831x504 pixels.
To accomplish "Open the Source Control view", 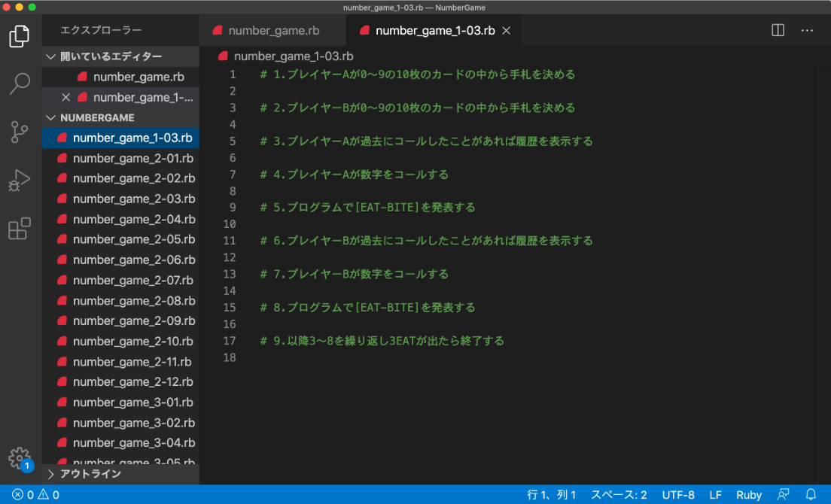I will pyautogui.click(x=20, y=132).
